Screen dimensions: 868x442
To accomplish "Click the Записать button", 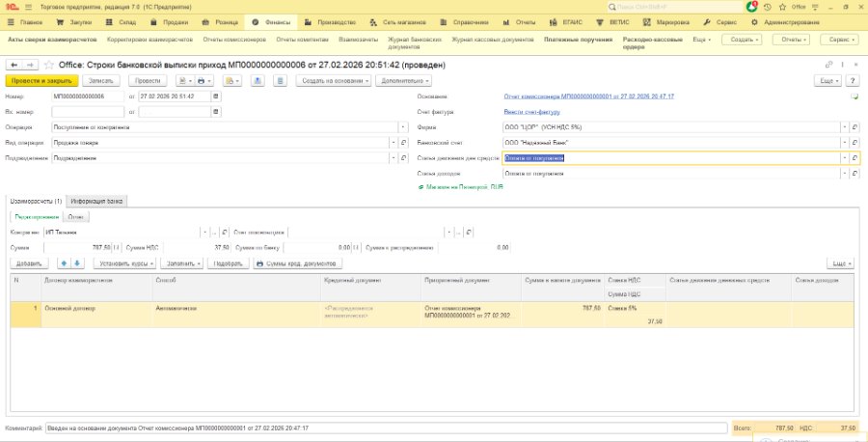I will pos(100,81).
